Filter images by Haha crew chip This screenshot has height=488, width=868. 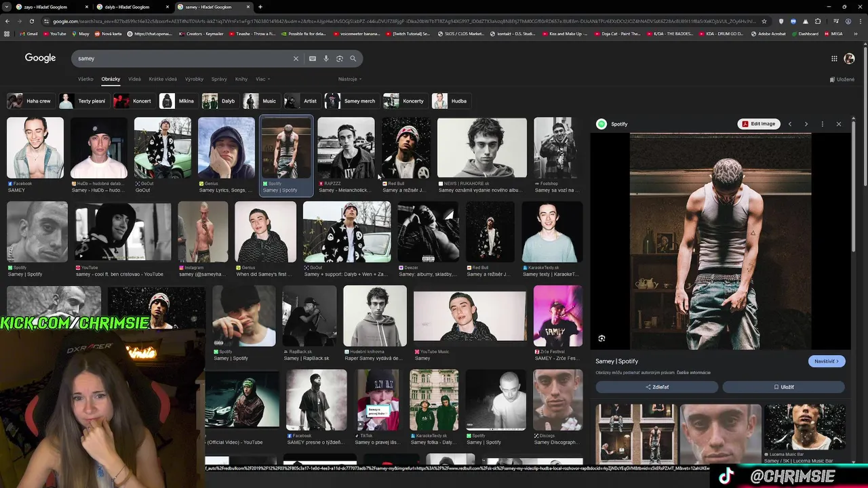(30, 101)
